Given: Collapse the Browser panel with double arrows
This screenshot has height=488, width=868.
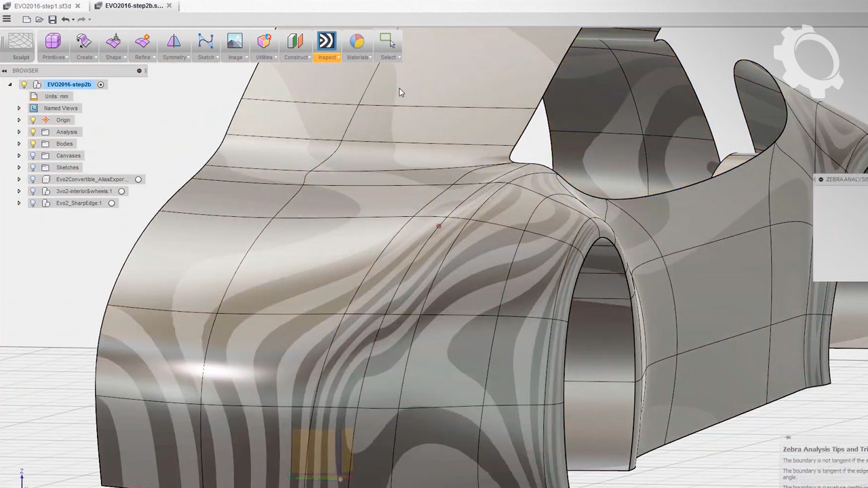Looking at the screenshot, I should coord(4,70).
